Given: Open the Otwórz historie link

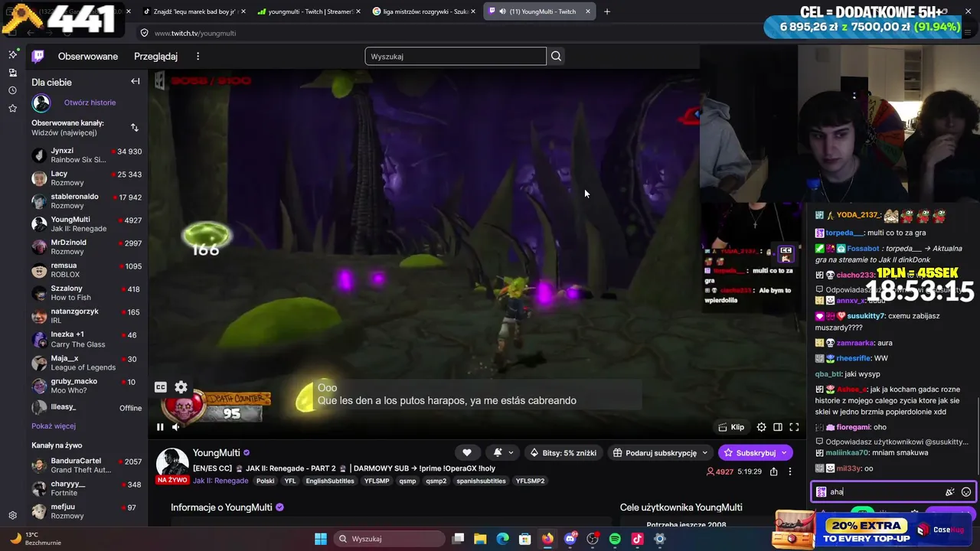Looking at the screenshot, I should pos(90,103).
